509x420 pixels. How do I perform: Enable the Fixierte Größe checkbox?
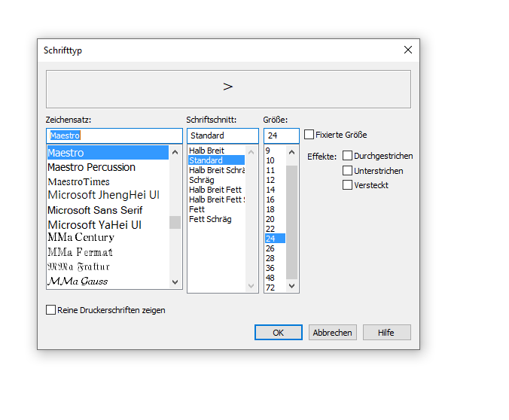(309, 135)
